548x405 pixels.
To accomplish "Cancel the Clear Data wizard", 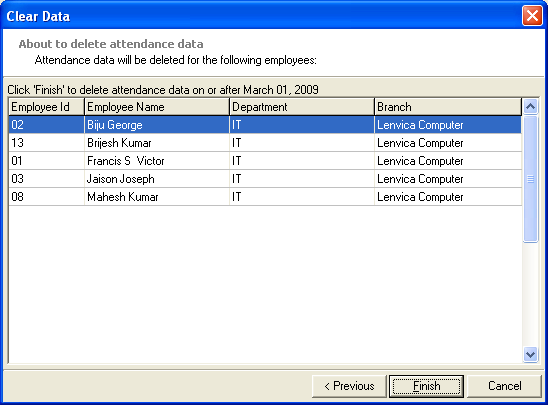I will 504,386.
